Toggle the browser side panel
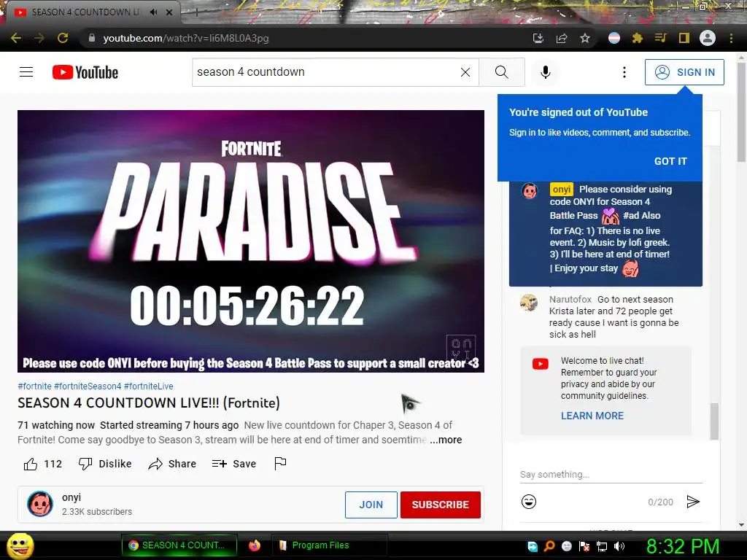 click(684, 38)
